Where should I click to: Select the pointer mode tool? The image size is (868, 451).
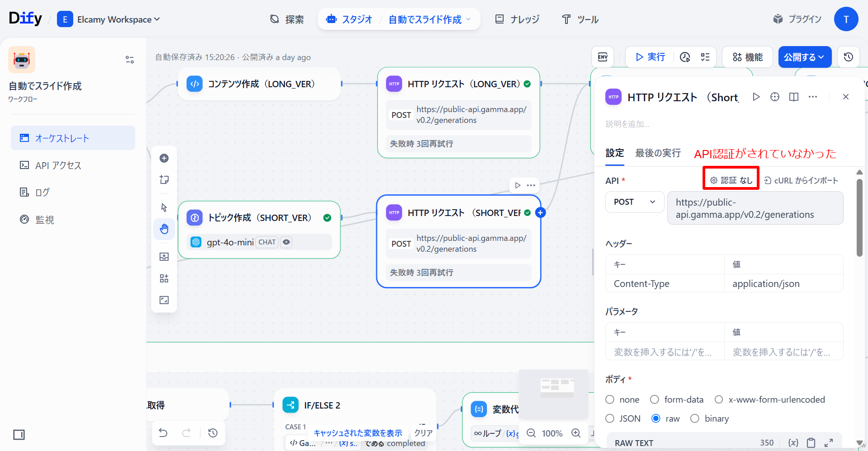[164, 207]
